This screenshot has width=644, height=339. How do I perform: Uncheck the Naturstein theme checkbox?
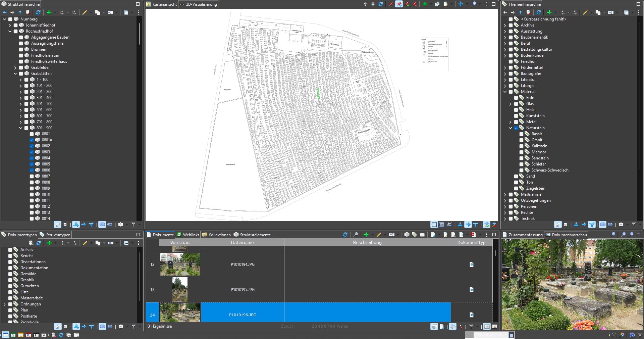coord(516,128)
